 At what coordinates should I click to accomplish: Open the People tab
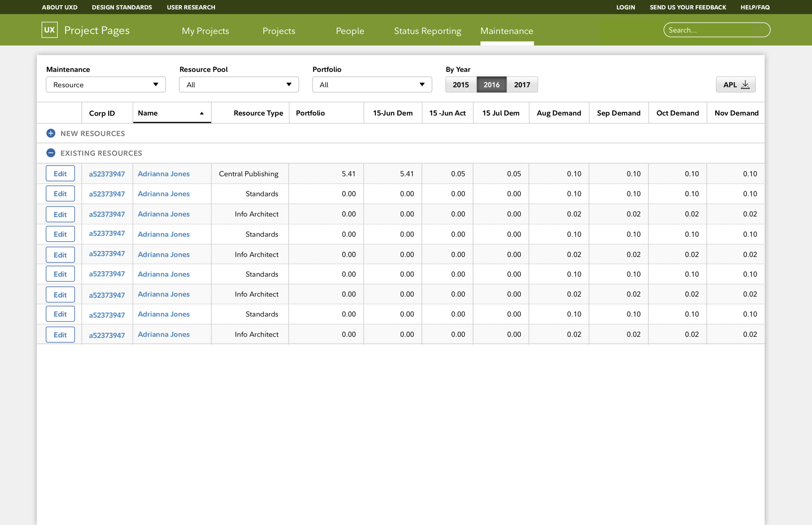click(x=350, y=31)
